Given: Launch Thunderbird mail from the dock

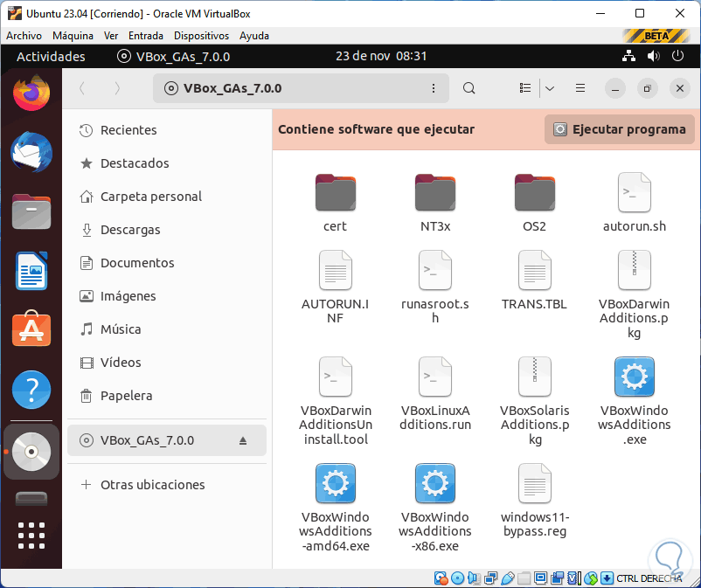Looking at the screenshot, I should 31,152.
